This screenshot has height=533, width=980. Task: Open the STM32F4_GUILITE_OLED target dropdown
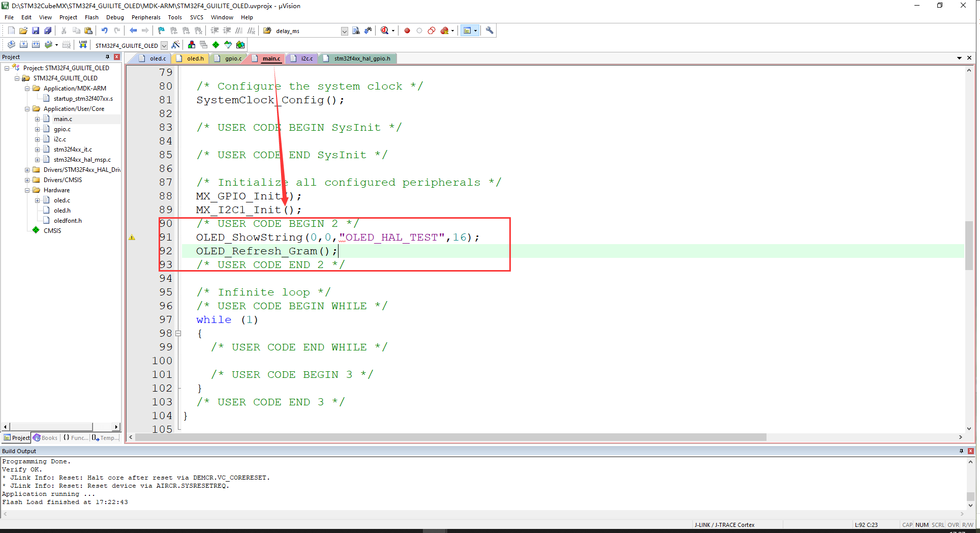point(164,45)
